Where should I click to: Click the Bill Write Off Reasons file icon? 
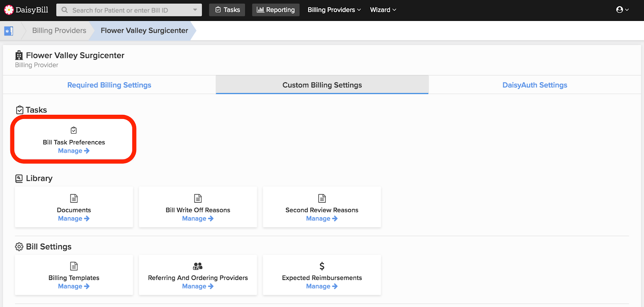click(198, 198)
